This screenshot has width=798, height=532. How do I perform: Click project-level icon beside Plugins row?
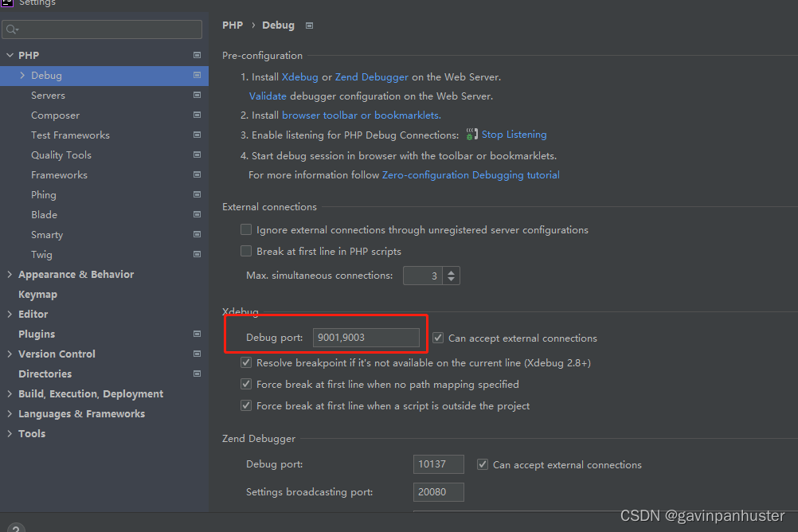197,334
